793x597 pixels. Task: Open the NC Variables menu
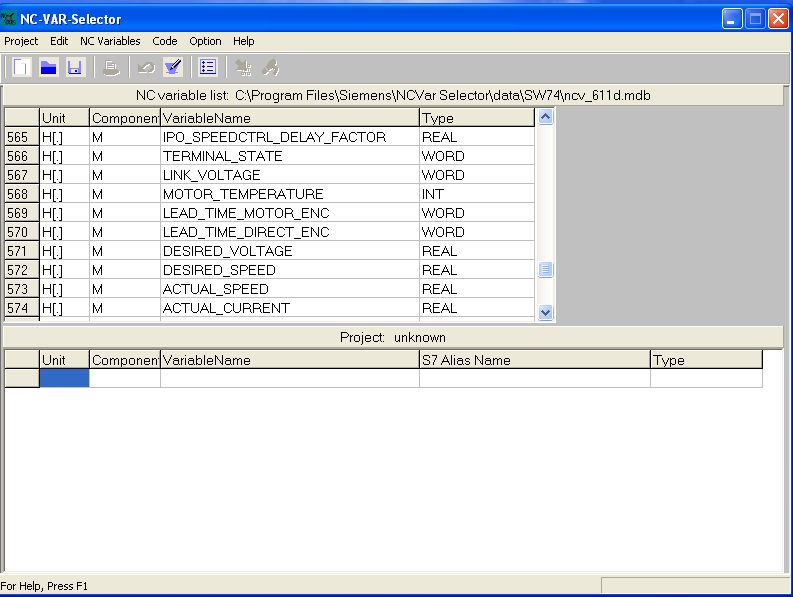(110, 41)
